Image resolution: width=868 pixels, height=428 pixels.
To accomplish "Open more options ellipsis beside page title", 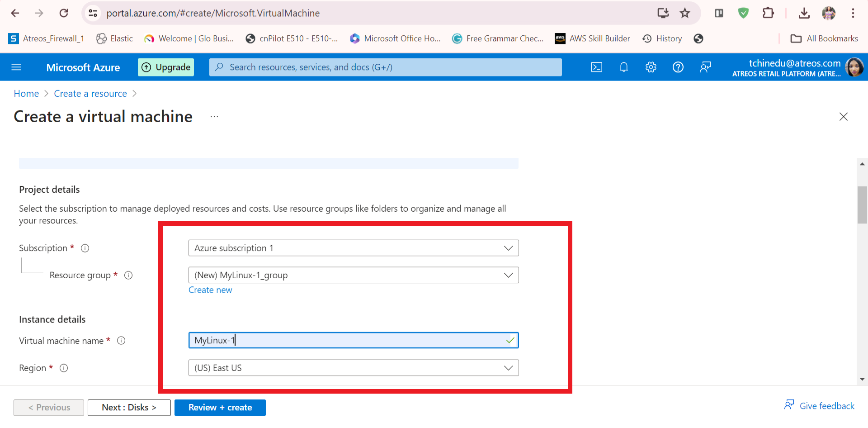I will coord(214,117).
